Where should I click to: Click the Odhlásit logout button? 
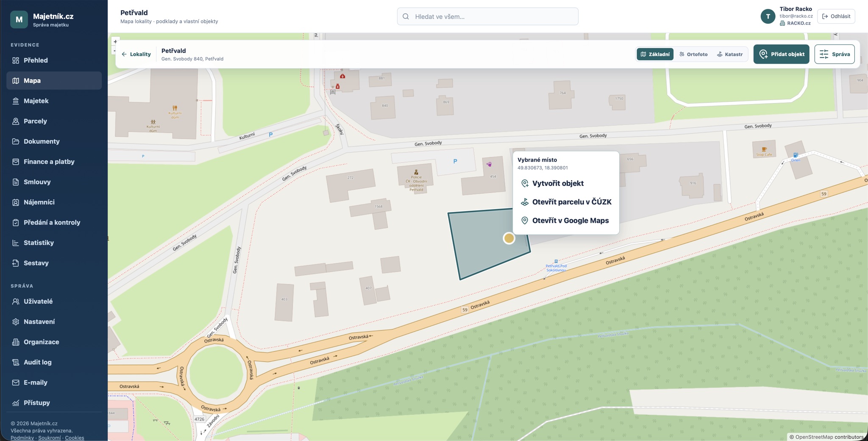[x=836, y=16]
